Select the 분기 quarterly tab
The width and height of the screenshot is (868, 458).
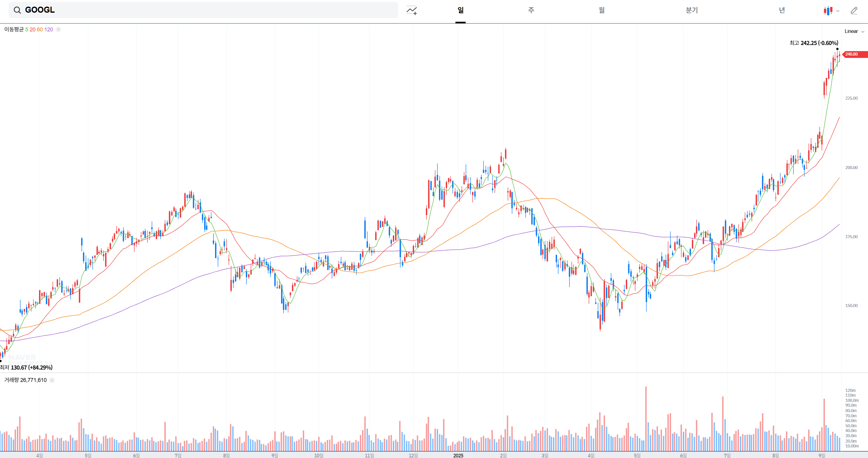click(x=692, y=10)
